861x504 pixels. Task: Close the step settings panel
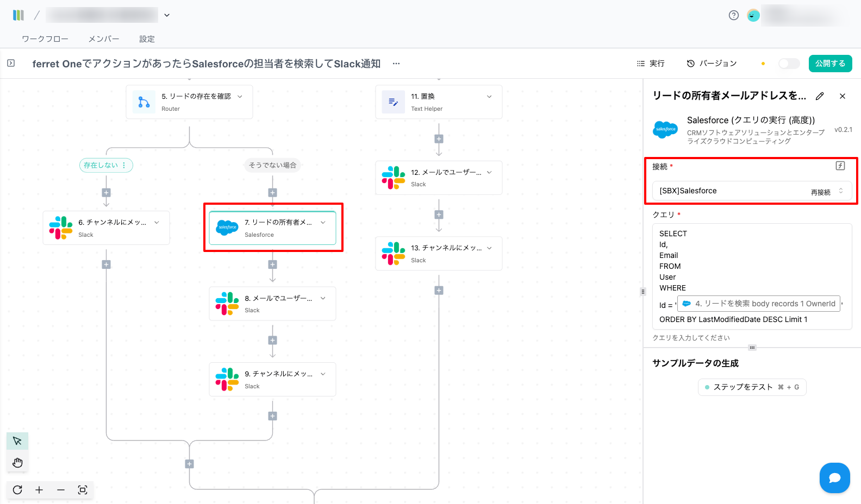(843, 96)
